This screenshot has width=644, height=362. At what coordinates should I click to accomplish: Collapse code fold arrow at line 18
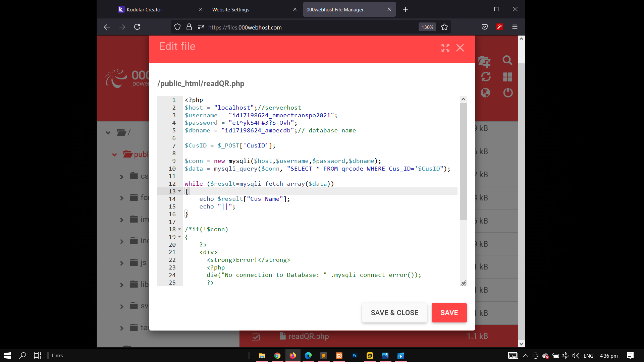click(179, 229)
